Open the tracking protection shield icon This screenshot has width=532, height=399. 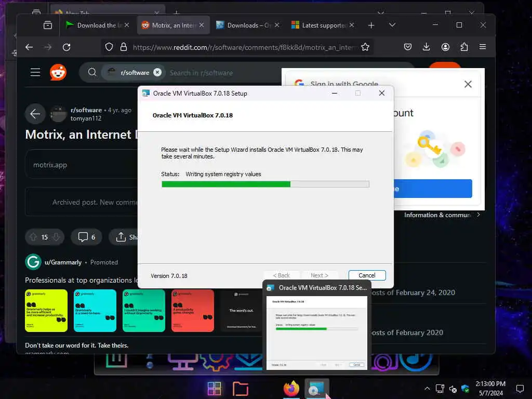pyautogui.click(x=109, y=47)
